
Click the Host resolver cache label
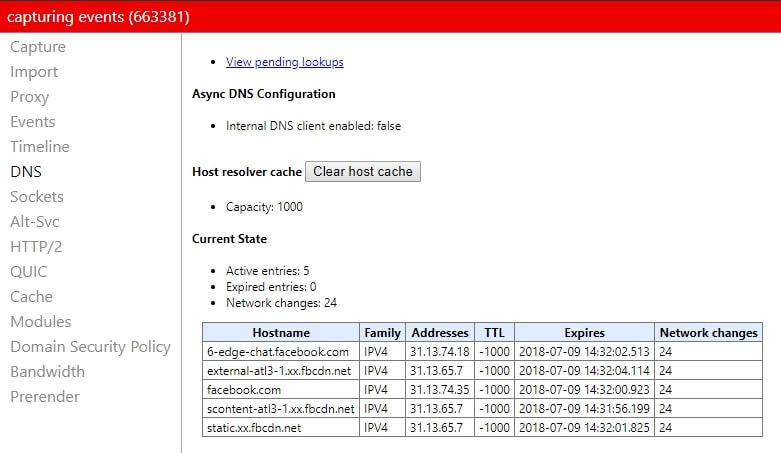point(247,172)
